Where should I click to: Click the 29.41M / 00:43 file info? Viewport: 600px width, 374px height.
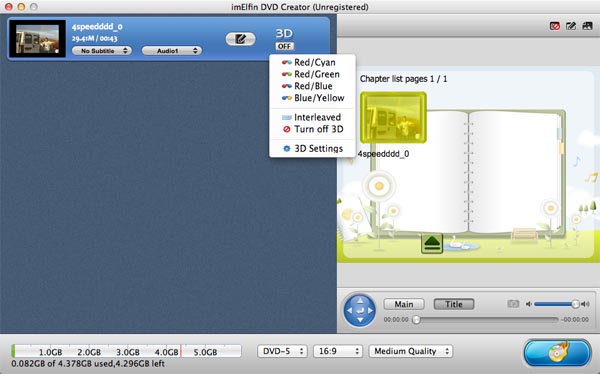click(94, 38)
